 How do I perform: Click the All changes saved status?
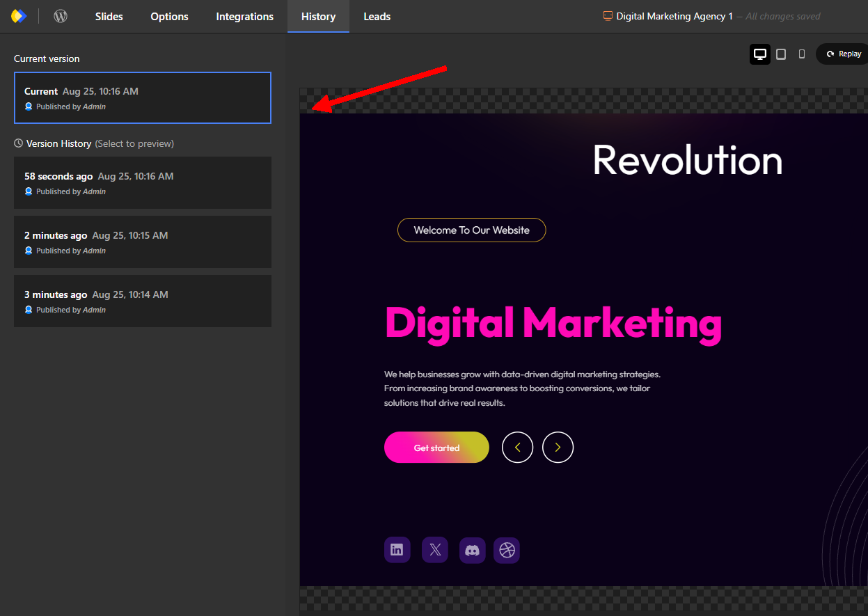782,16
